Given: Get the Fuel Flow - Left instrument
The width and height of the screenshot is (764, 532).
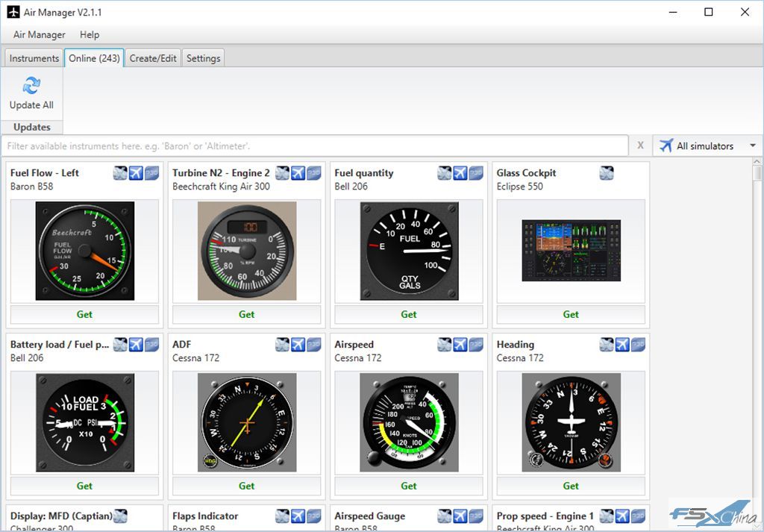Looking at the screenshot, I should (x=84, y=314).
